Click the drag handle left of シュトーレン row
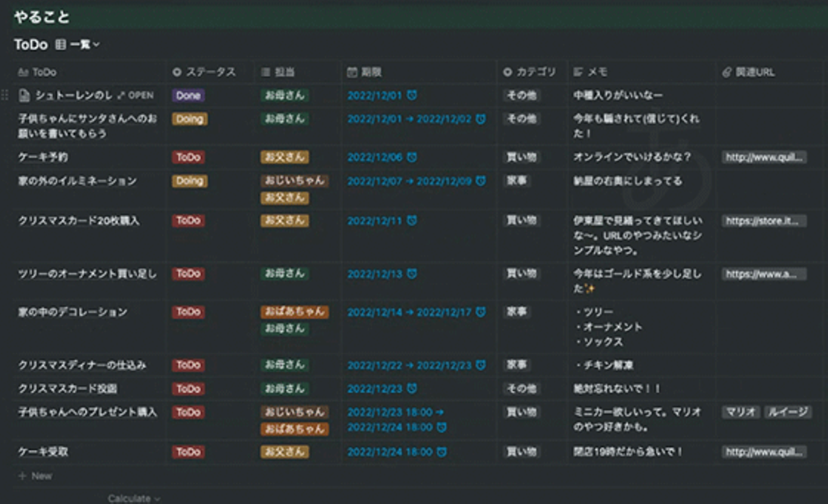 (5, 95)
